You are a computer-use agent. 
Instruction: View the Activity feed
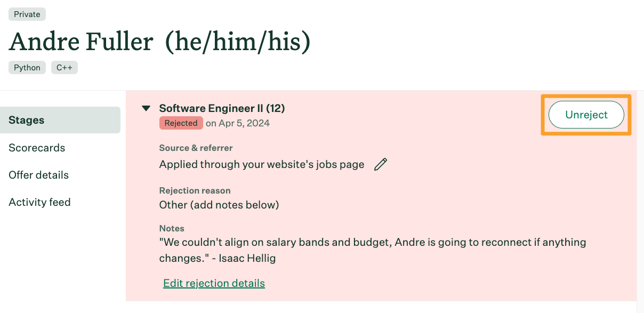[39, 202]
